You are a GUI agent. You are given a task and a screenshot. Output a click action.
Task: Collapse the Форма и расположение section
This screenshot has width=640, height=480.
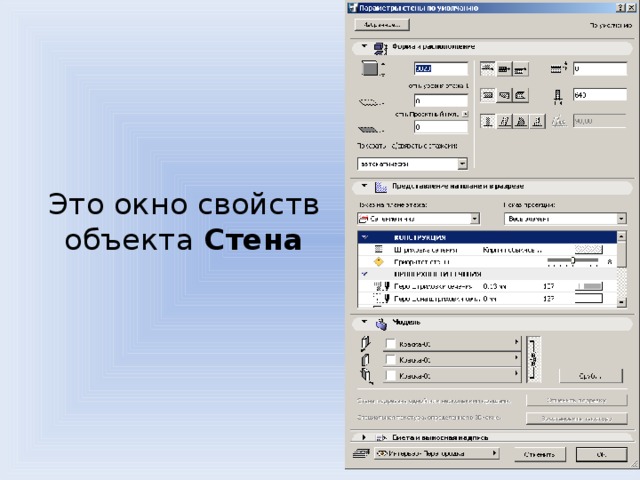364,46
